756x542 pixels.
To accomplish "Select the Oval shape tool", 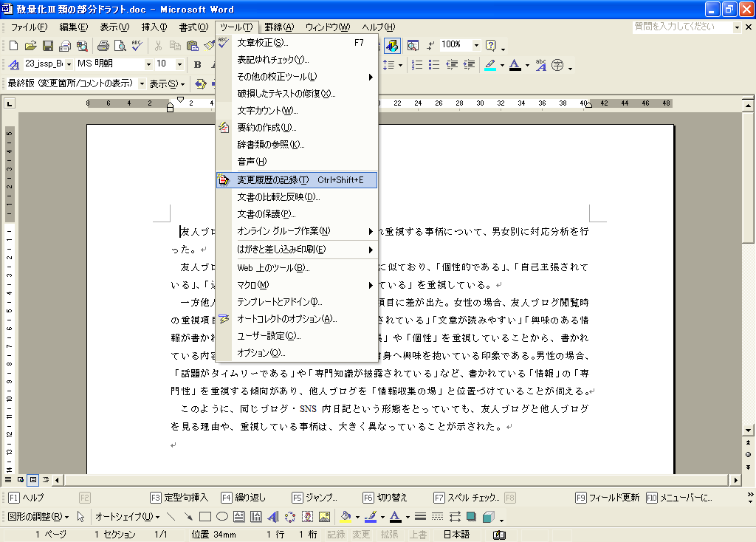I will [221, 517].
